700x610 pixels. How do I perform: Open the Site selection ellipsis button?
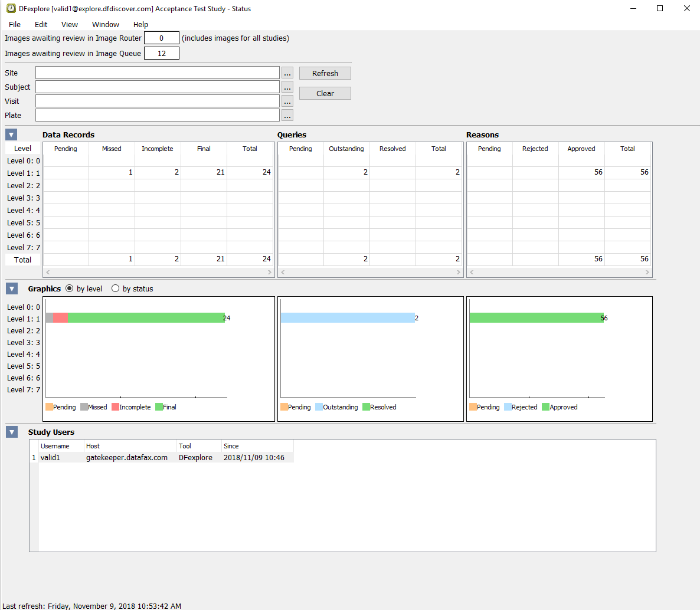[x=287, y=73]
